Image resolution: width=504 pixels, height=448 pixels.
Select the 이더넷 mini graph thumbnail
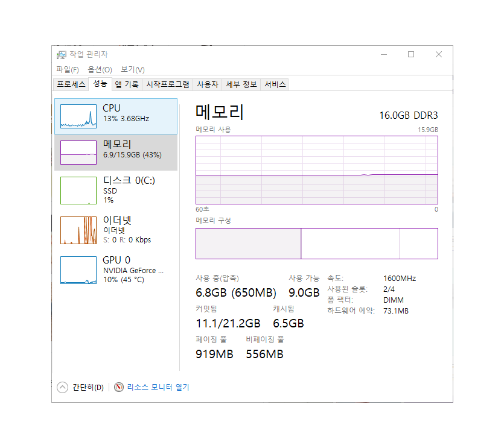pos(78,230)
